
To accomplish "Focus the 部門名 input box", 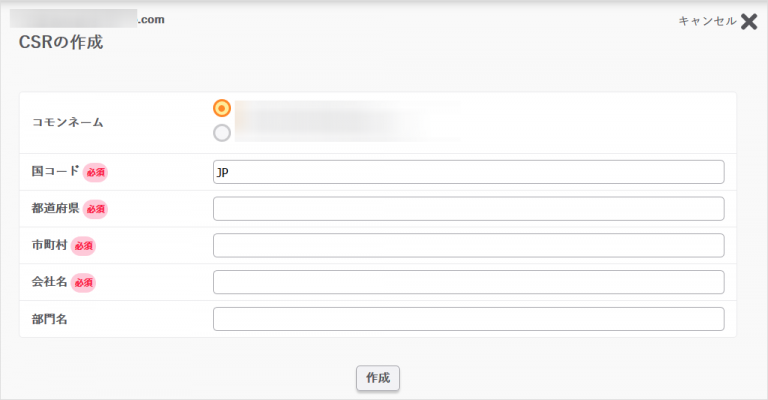I will (x=468, y=319).
